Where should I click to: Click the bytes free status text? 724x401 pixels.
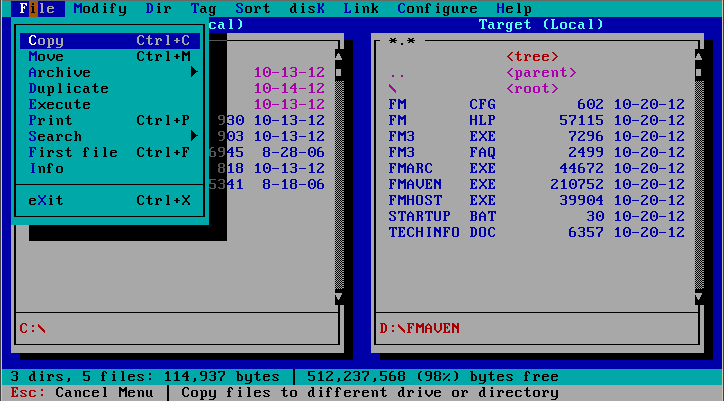point(433,377)
